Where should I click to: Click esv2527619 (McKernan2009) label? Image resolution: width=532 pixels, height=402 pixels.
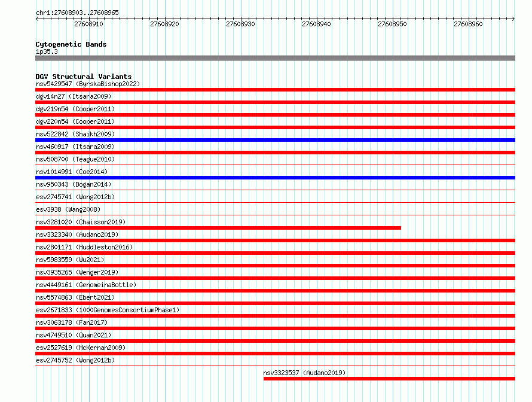coord(81,348)
